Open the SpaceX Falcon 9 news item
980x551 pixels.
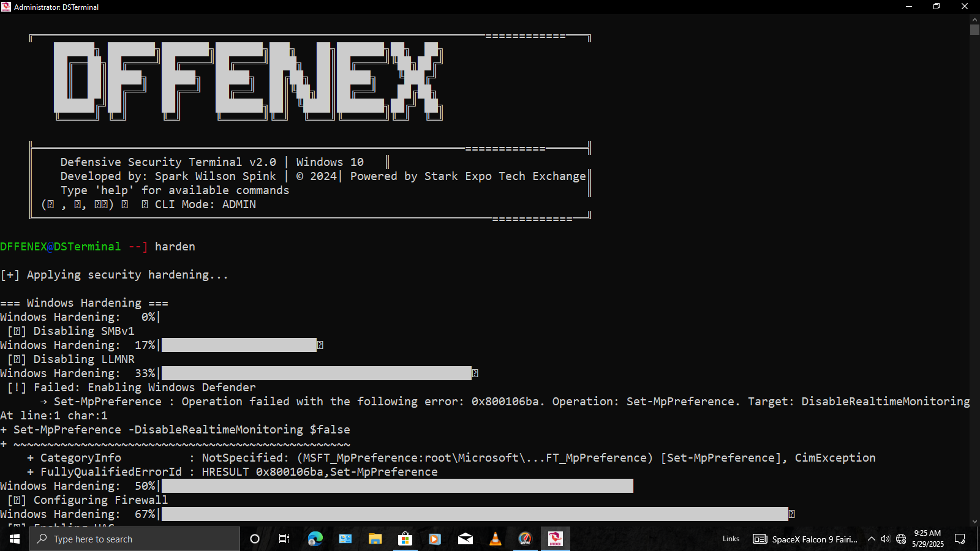(805, 539)
